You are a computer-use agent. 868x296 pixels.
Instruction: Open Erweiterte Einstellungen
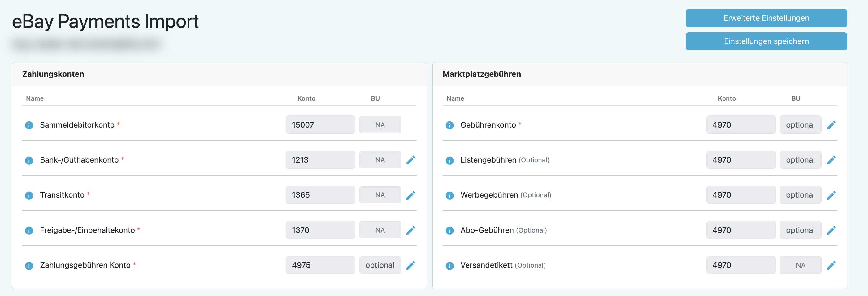pos(766,18)
